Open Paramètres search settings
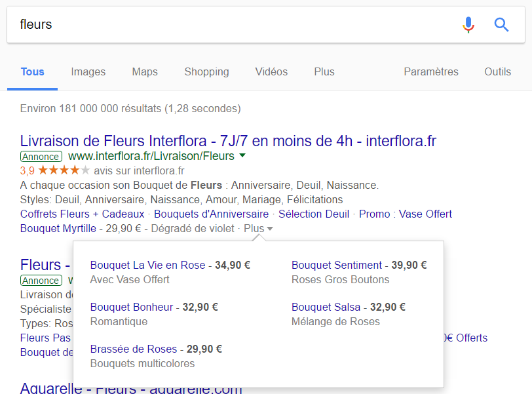The image size is (532, 394). [431, 72]
